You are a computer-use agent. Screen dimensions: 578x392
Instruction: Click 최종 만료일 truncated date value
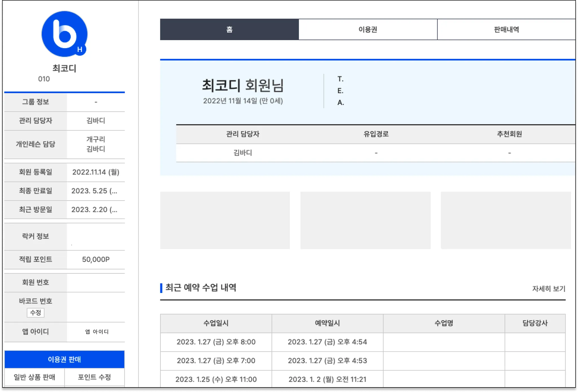coord(94,191)
